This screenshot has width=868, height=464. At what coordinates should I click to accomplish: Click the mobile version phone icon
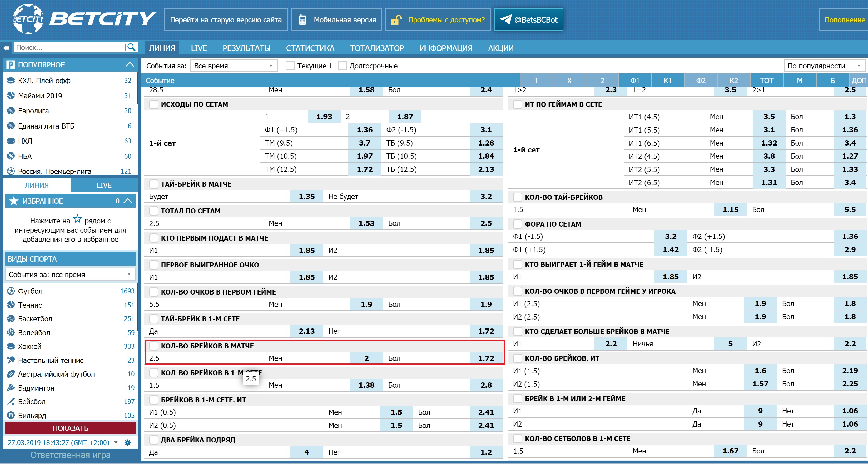(x=302, y=20)
